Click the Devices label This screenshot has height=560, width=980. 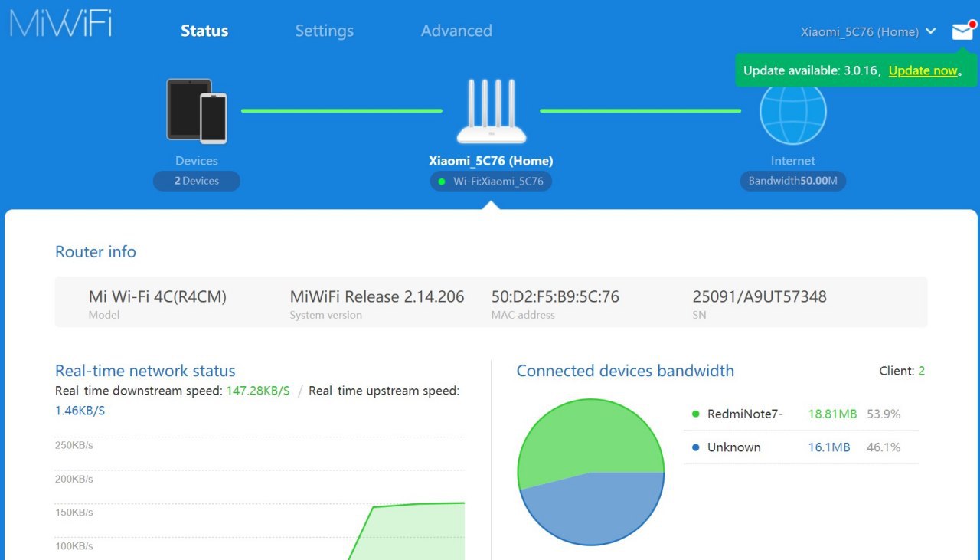197,161
